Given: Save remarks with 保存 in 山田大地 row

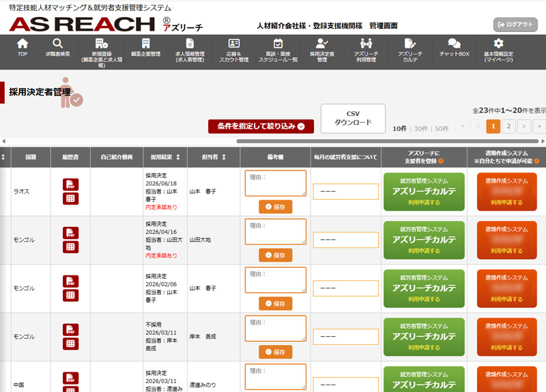Looking at the screenshot, I should tap(276, 255).
